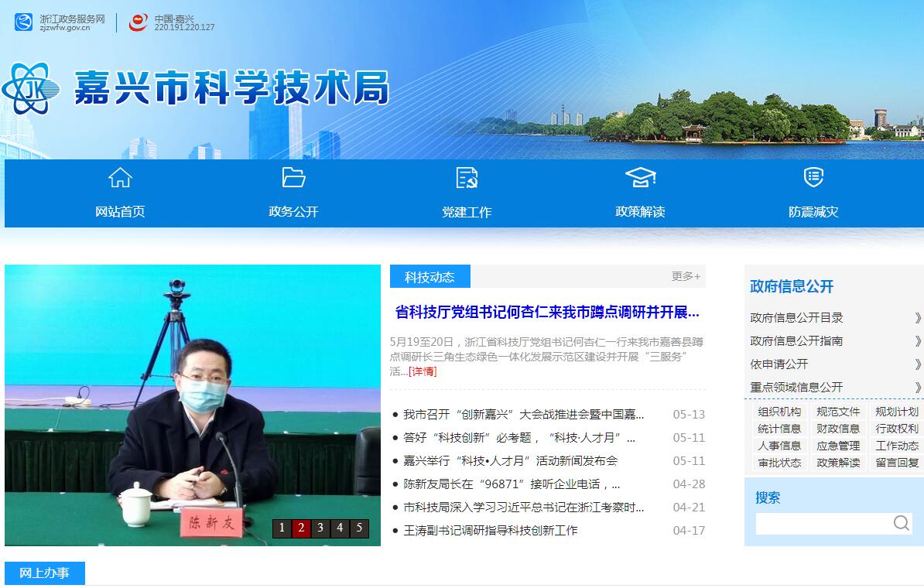Open the folder icon for 政务公开
This screenshot has height=588, width=924.
pos(293,178)
